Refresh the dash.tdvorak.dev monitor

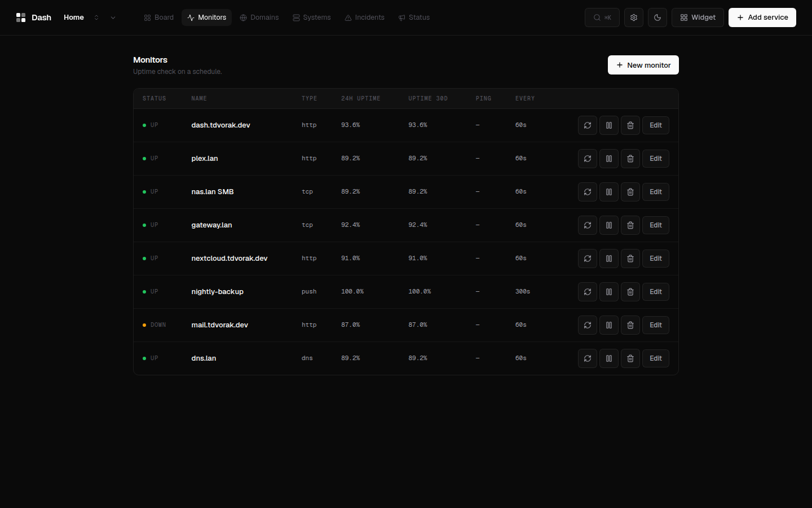(588, 125)
